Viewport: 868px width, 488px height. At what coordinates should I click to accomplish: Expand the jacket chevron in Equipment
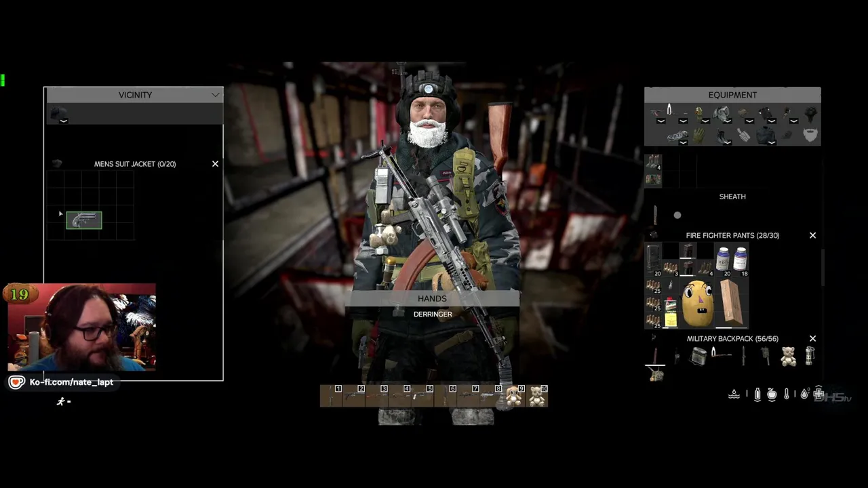click(x=772, y=143)
